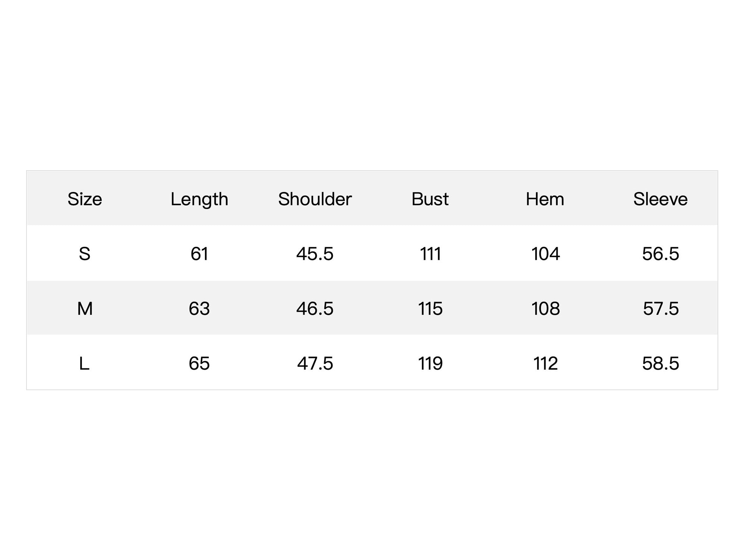747x560 pixels.
Task: Click sleeve value 56.5
Action: click(x=660, y=254)
